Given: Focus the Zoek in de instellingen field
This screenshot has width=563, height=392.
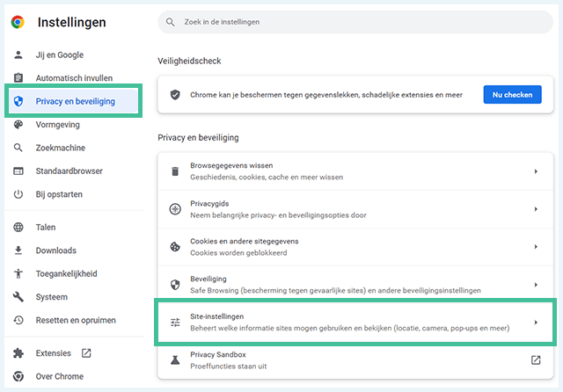Looking at the screenshot, I should coord(355,22).
